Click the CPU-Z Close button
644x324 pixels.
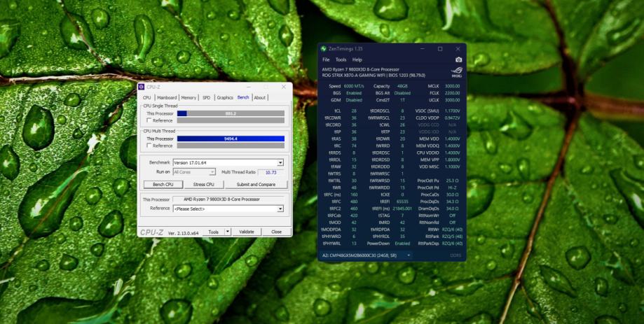(x=276, y=232)
